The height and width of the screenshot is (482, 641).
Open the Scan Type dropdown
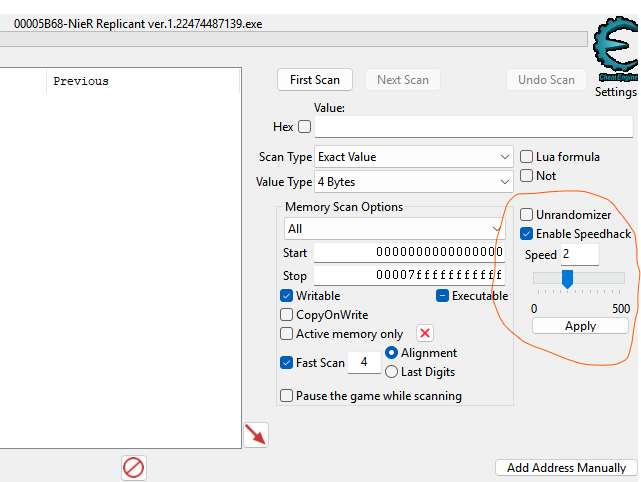click(414, 157)
